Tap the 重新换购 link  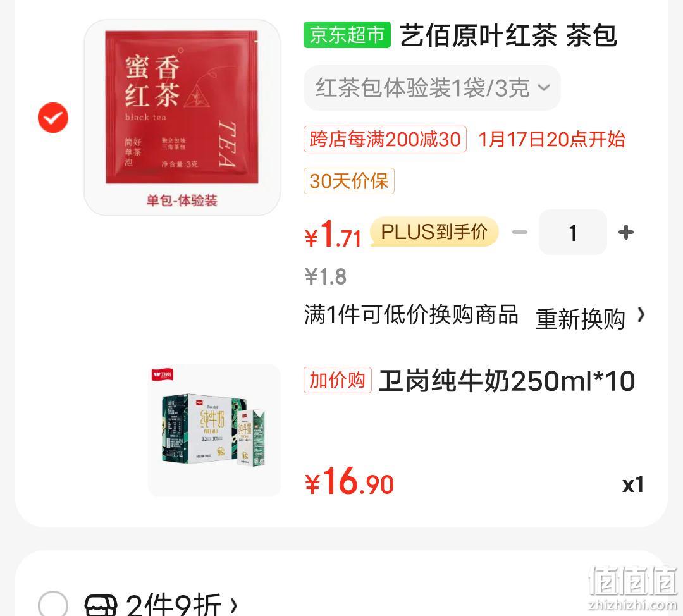(580, 319)
